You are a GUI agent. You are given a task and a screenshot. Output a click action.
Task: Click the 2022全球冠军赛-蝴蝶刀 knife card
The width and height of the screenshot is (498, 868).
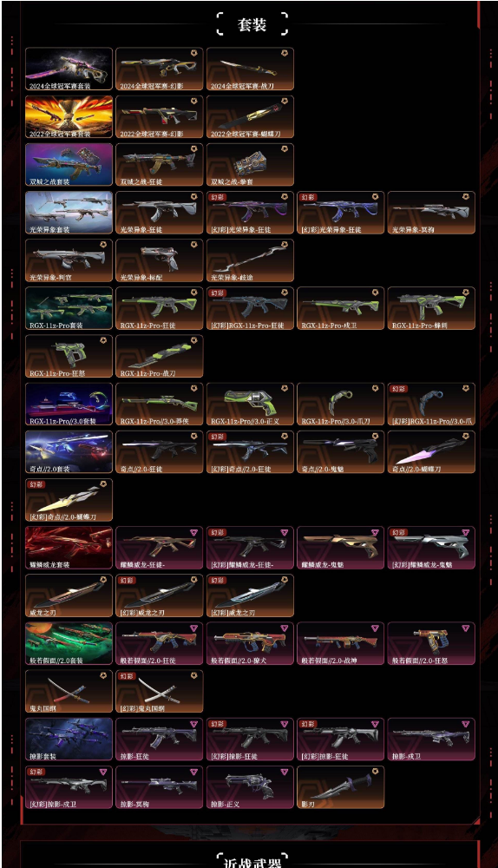tap(250, 117)
